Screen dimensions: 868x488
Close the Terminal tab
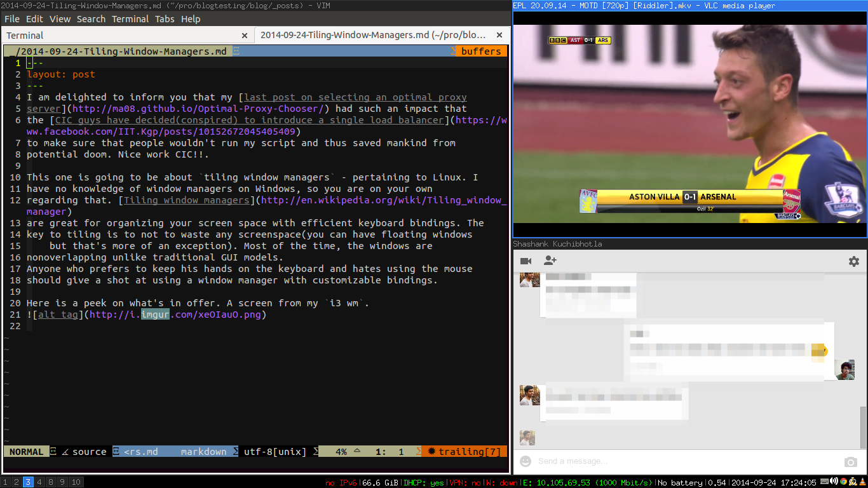point(245,36)
